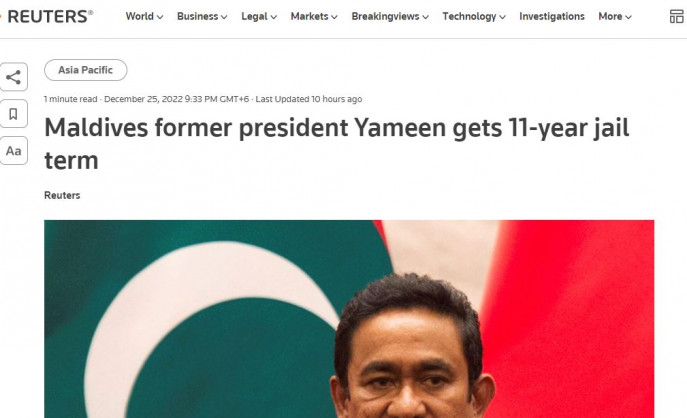687x418 pixels.
Task: Click the Last Updated timestamp
Action: pos(309,99)
